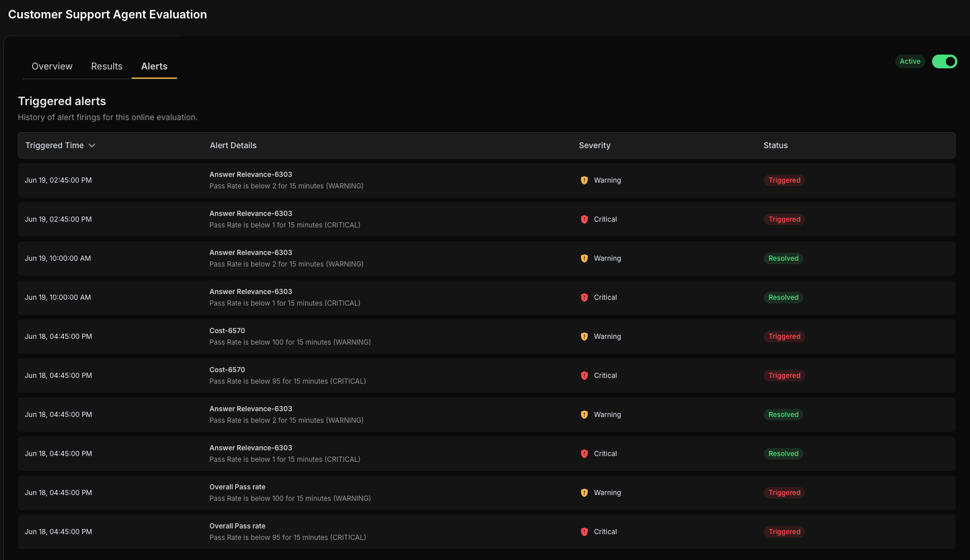Click the Status column header
The image size is (970, 560).
[776, 146]
